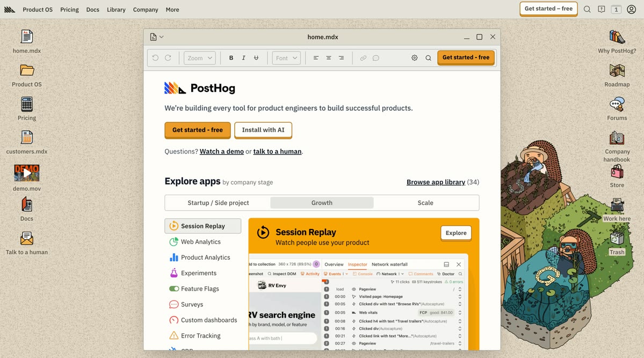Click the active windows counter icon
This screenshot has height=358, width=644.
coord(616,10)
